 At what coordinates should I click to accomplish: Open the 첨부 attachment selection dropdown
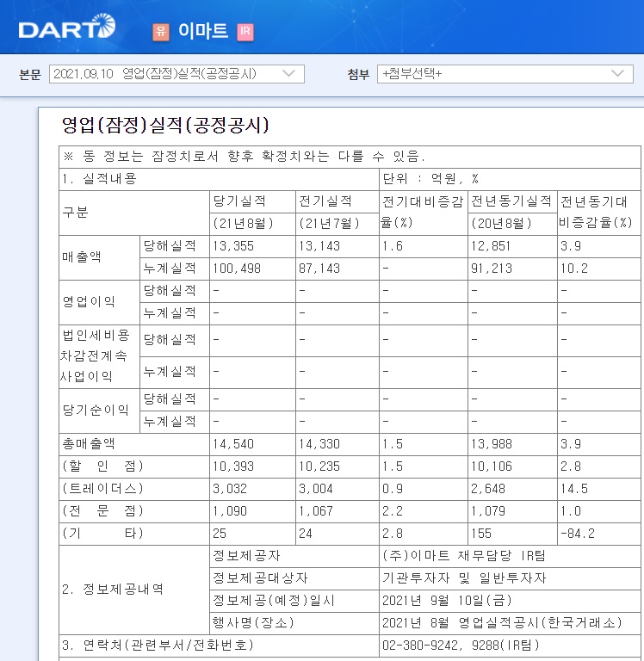505,74
